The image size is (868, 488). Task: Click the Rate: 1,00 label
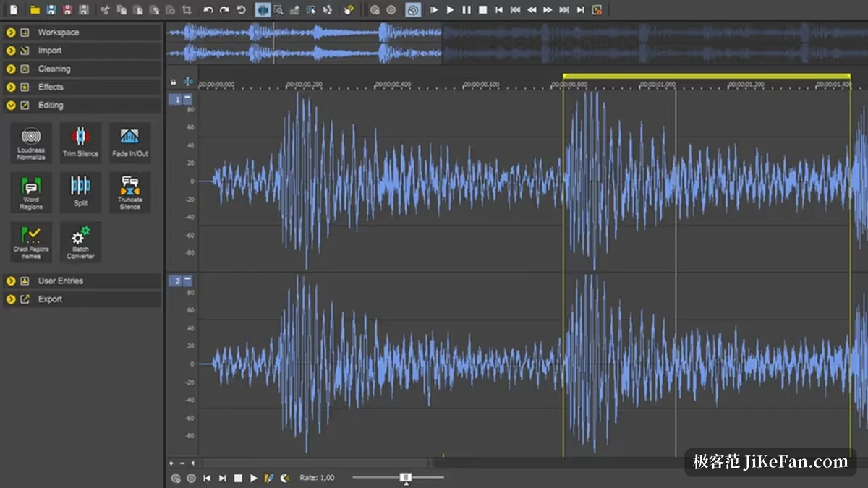(318, 478)
